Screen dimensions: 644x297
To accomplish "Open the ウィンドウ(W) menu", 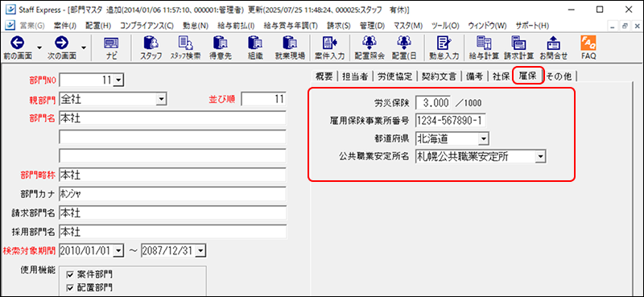I will (x=488, y=26).
